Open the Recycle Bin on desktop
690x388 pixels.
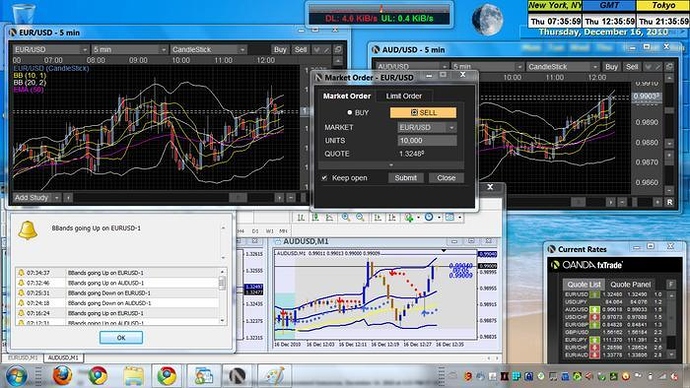(24, 14)
